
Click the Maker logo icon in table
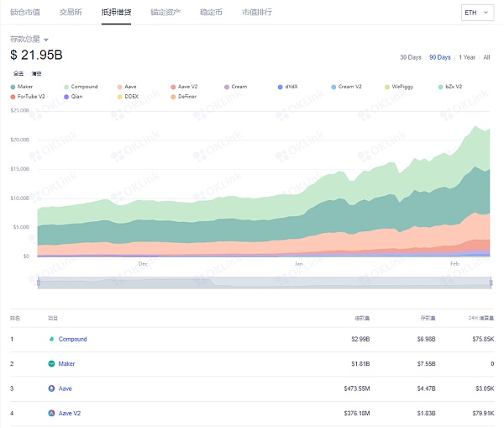click(51, 364)
